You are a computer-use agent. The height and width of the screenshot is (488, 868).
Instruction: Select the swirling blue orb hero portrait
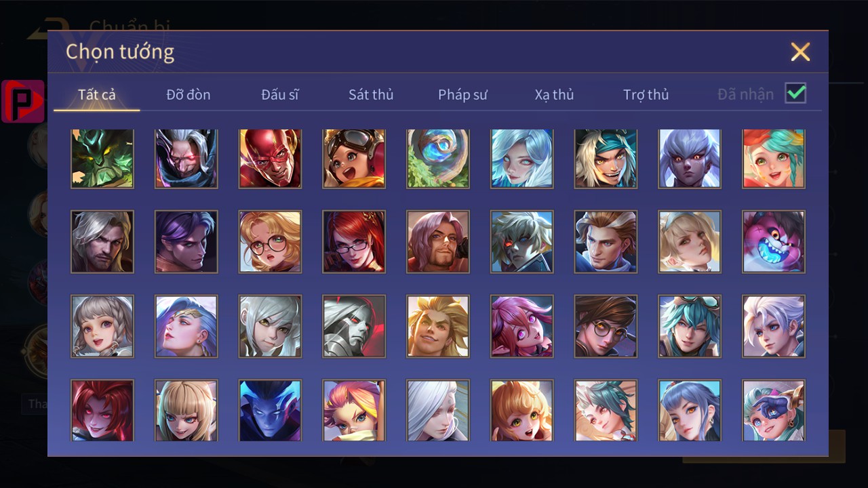coord(438,159)
